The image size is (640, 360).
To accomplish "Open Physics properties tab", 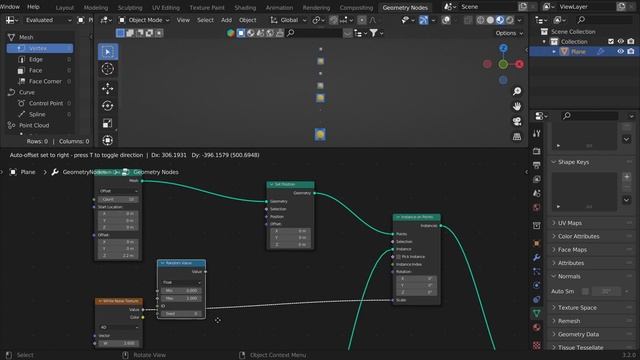I will tap(537, 285).
